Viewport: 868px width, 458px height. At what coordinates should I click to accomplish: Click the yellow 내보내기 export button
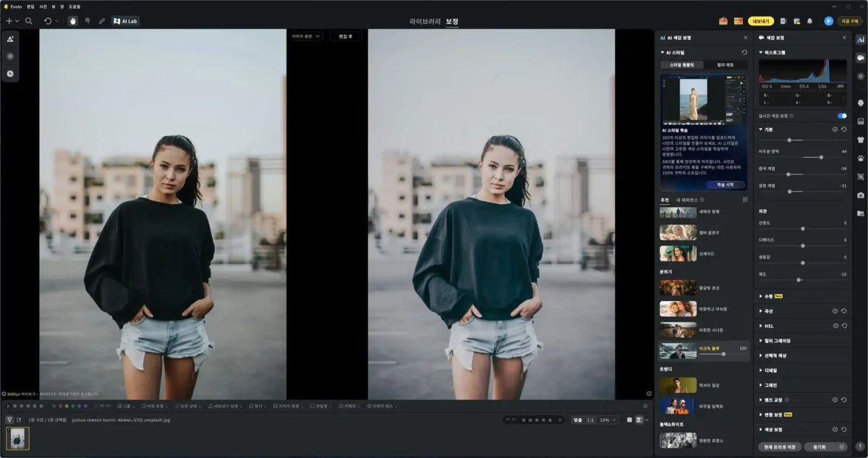pos(760,21)
